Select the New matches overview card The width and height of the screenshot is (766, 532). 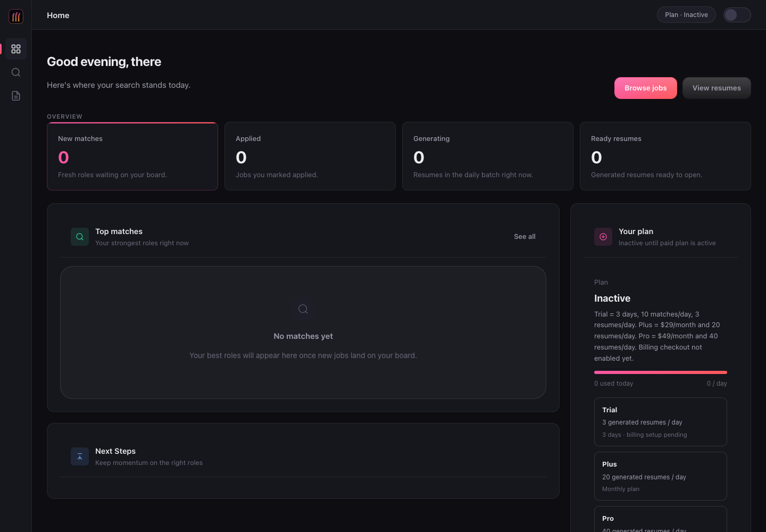click(132, 156)
